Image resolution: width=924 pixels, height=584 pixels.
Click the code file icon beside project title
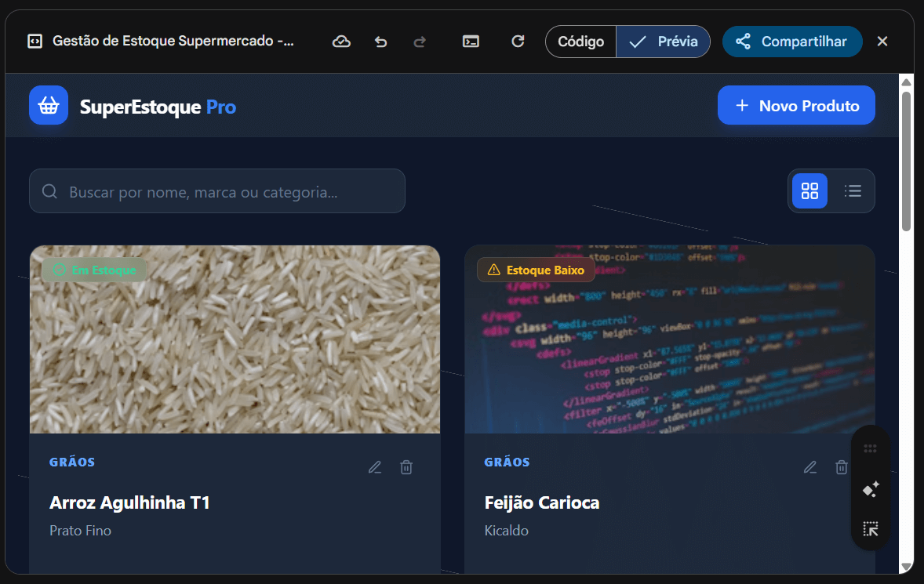(x=35, y=42)
